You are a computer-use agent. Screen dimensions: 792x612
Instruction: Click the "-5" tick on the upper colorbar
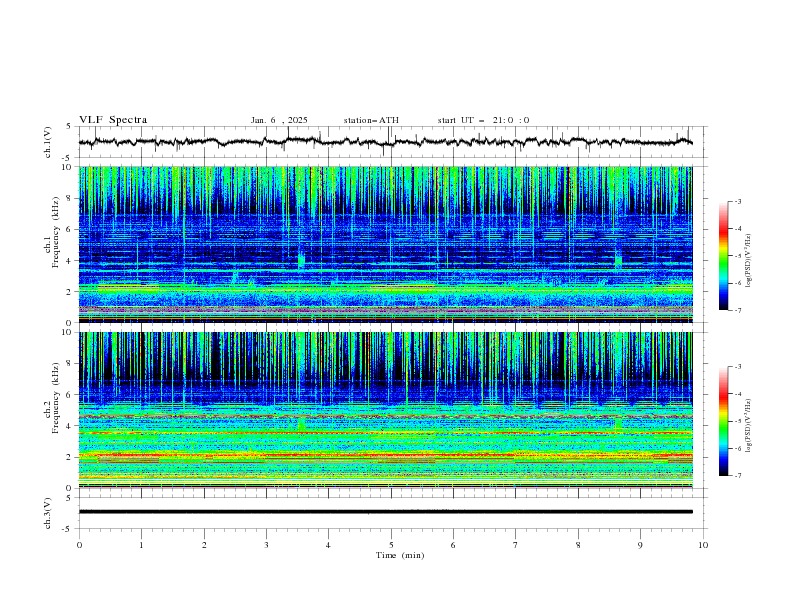coord(737,256)
